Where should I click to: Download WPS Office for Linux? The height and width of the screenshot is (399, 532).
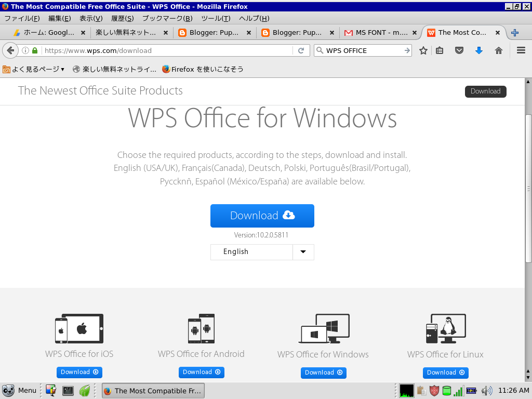pos(445,373)
